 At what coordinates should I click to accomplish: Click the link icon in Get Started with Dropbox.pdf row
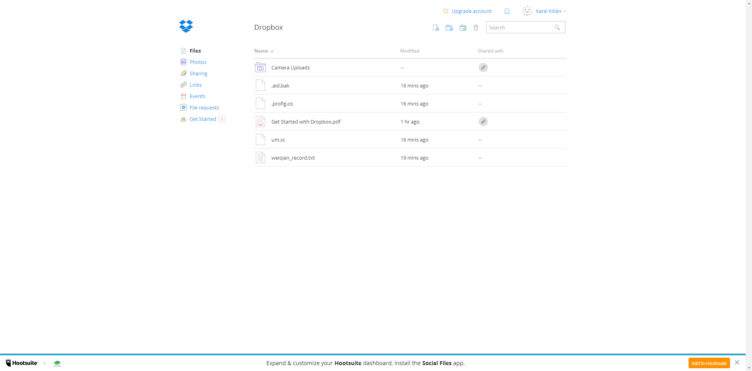(x=483, y=122)
